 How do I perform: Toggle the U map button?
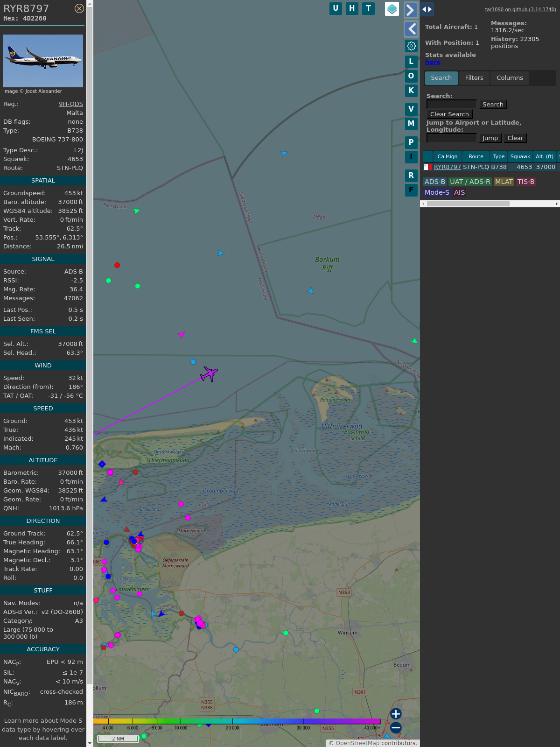[x=336, y=8]
